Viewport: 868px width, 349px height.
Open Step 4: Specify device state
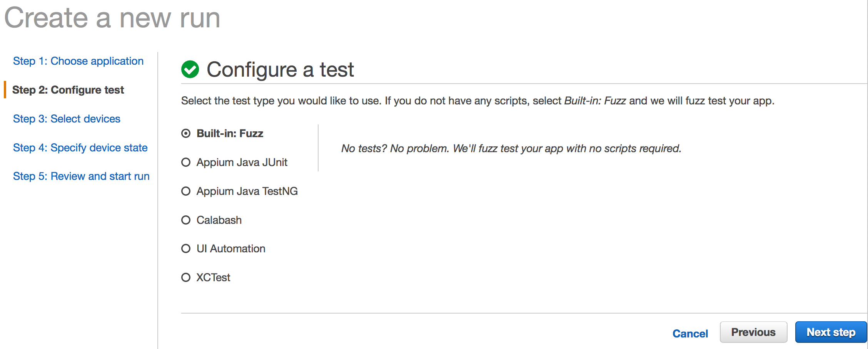point(80,148)
